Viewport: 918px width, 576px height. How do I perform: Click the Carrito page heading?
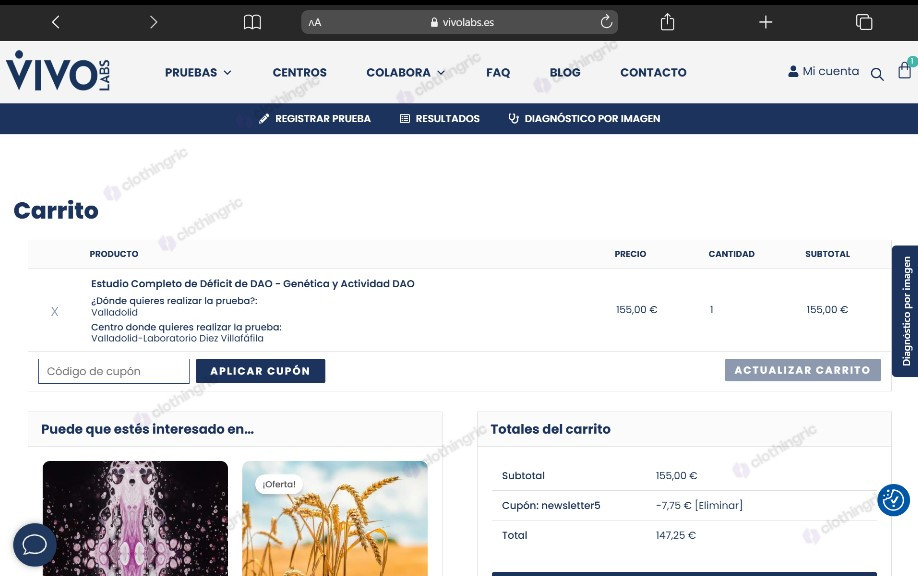(56, 211)
